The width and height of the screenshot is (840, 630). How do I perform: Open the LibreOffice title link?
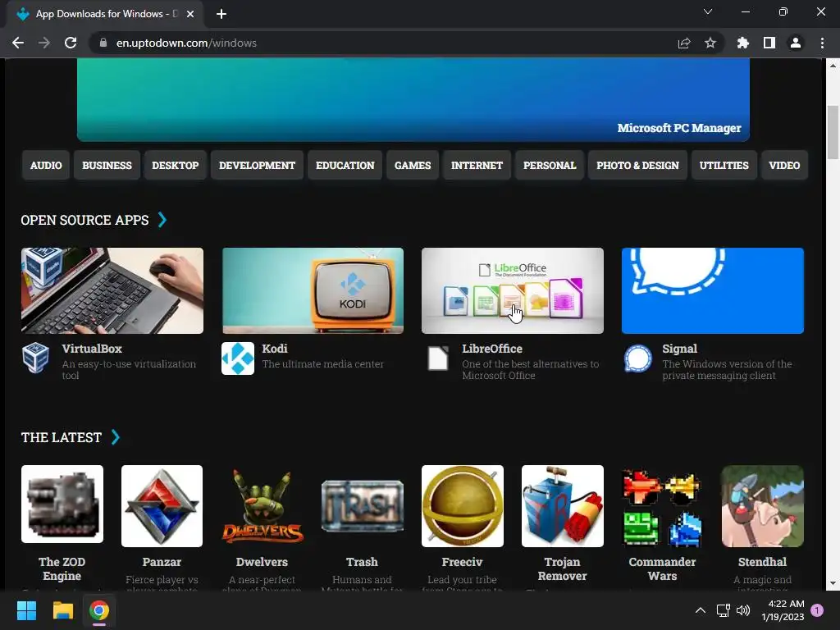click(x=492, y=349)
